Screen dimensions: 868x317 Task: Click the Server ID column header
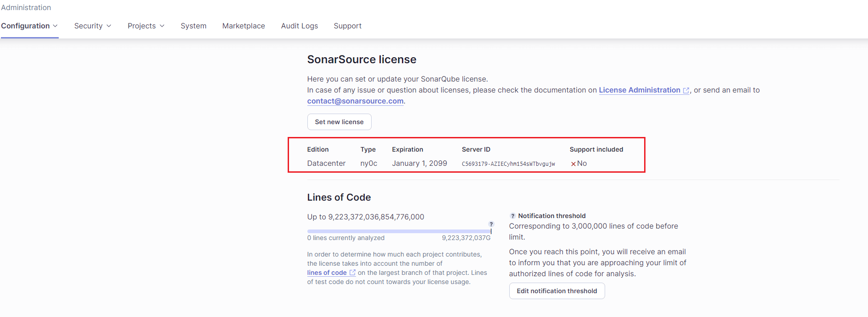pos(476,149)
